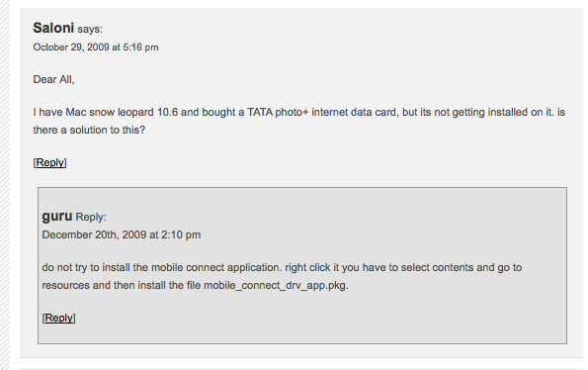The width and height of the screenshot is (588, 370).
Task: Click the mobile_connect_drv_app.pkg filename text
Action: pyautogui.click(x=276, y=286)
